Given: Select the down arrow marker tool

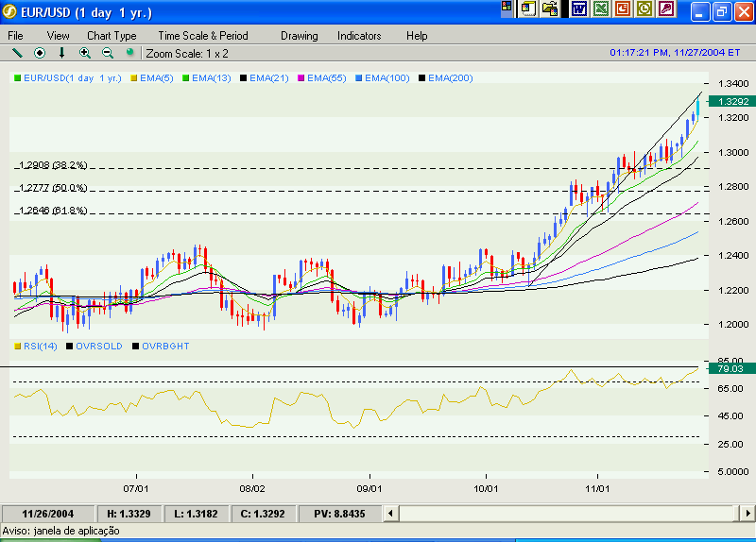Looking at the screenshot, I should pos(62,53).
